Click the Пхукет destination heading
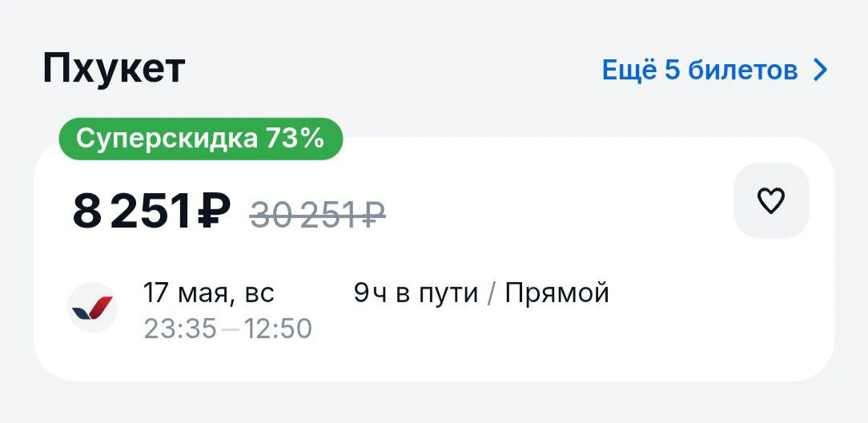This screenshot has width=868, height=423. [x=114, y=69]
